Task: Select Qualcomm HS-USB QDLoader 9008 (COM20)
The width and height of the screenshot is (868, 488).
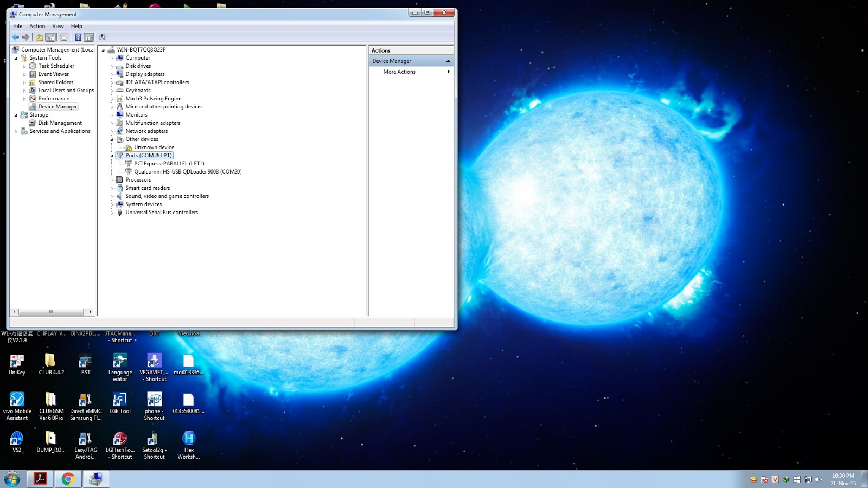Action: point(188,172)
